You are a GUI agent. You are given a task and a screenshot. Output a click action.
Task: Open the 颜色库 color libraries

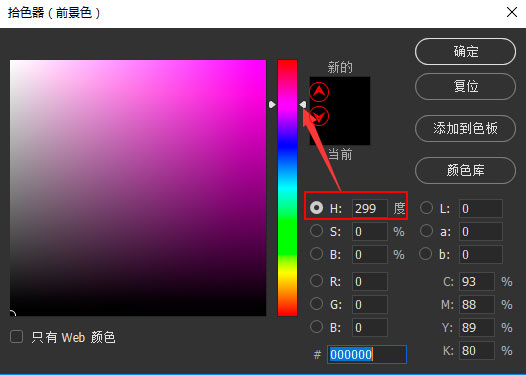coord(465,170)
